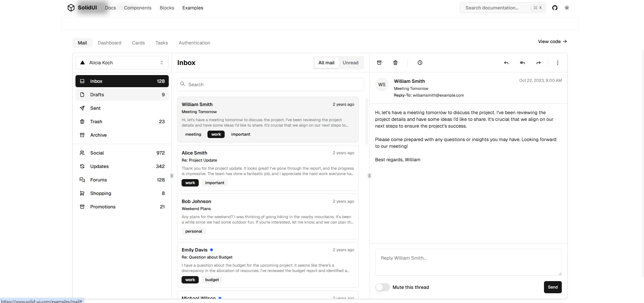Click the inbox Search input field
Viewport: 644px width, 303px height.
coord(270,85)
